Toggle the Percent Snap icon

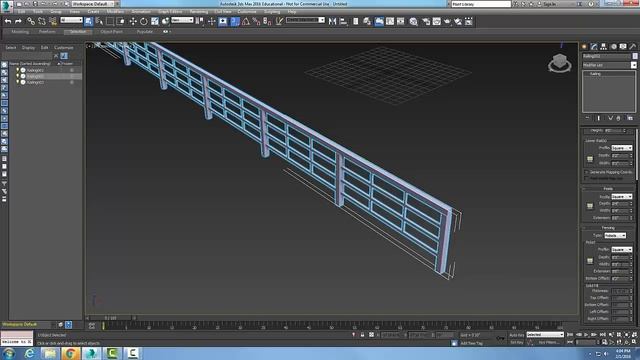pos(256,21)
